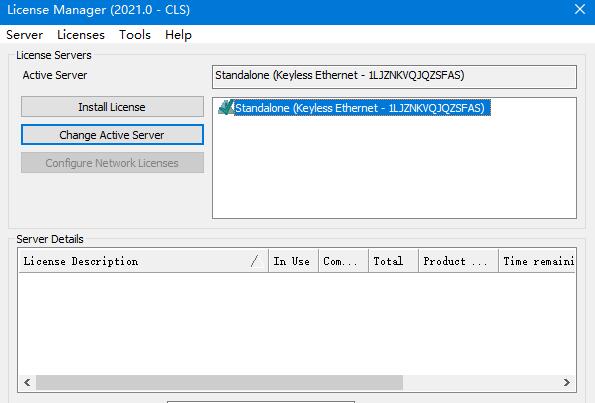Open the Tools menu
The width and height of the screenshot is (595, 403).
pyautogui.click(x=135, y=35)
